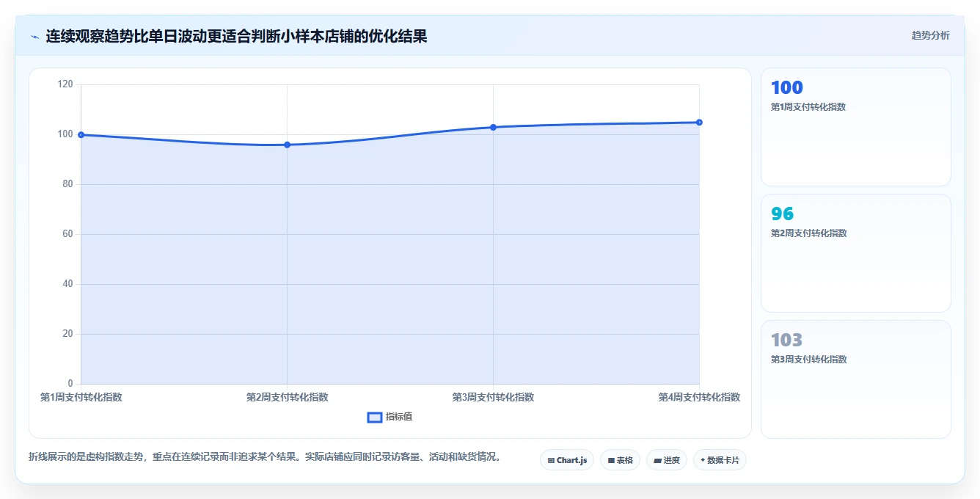Click the 趋势分析 label in header

(930, 35)
